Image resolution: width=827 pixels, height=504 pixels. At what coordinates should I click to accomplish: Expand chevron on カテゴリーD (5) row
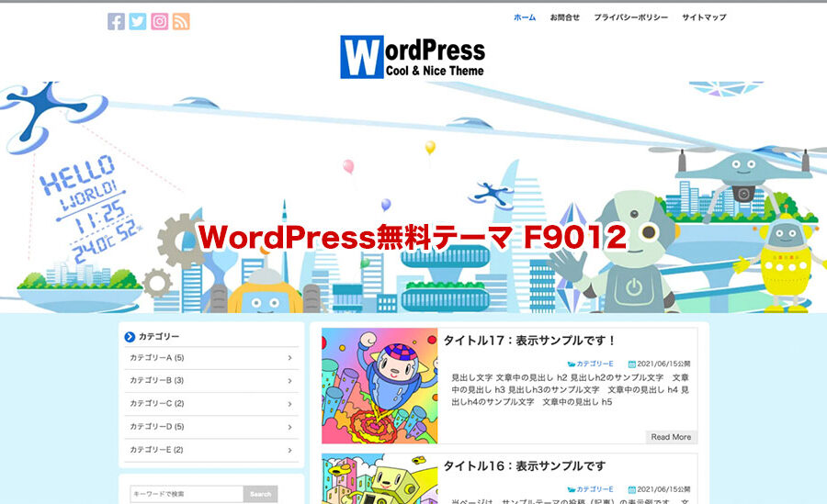pyautogui.click(x=289, y=427)
